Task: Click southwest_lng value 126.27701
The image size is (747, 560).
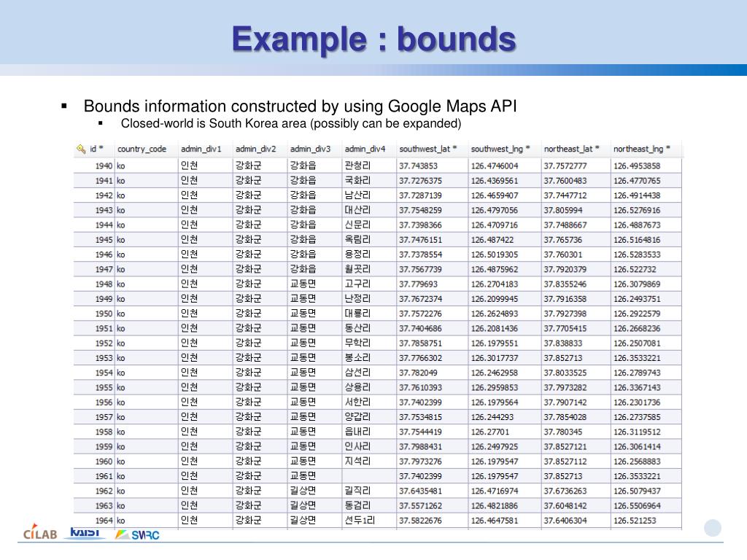Action: (x=490, y=432)
